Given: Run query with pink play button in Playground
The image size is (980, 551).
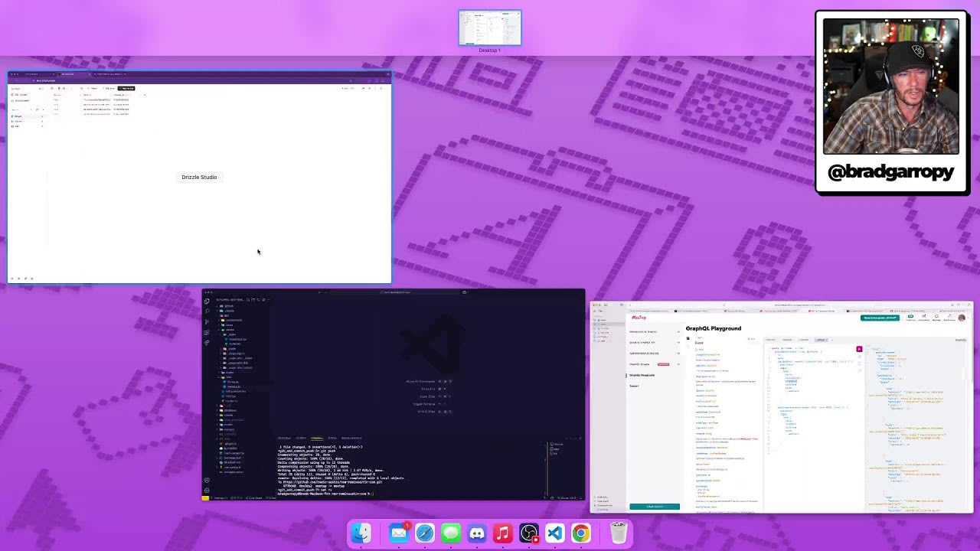Looking at the screenshot, I should point(859,349).
